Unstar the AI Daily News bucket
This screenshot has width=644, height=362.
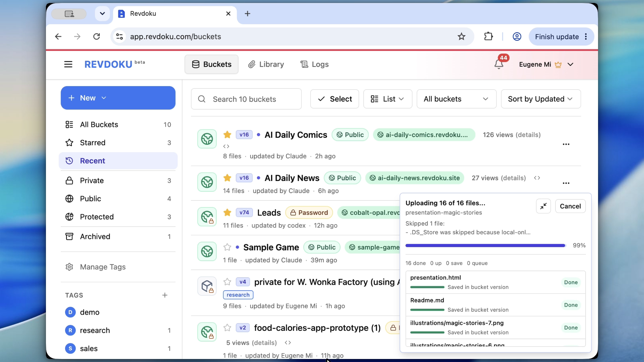[x=227, y=178]
